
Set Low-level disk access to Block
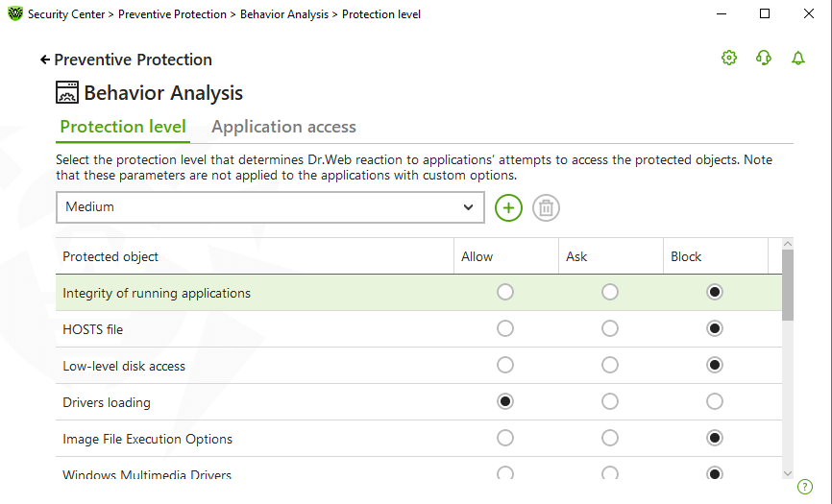click(715, 365)
